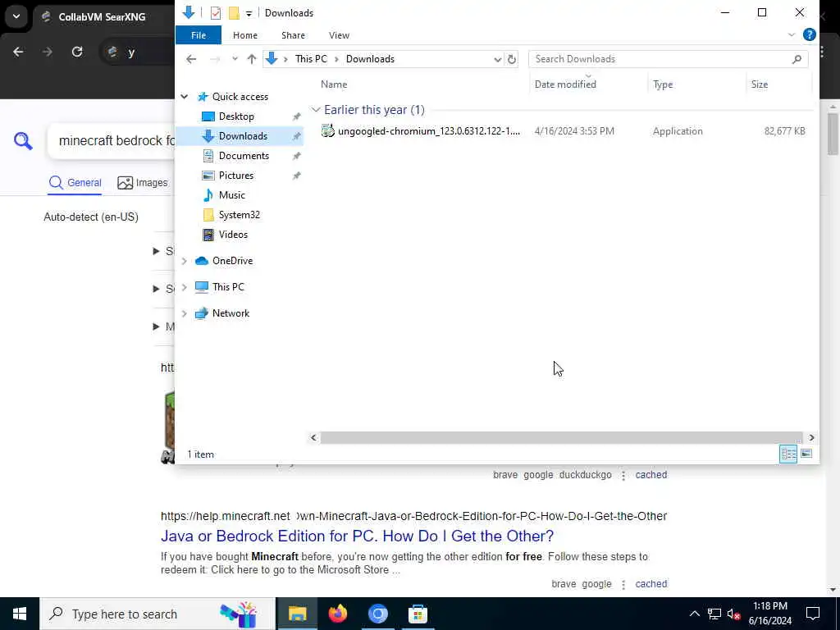Collapse the Quick access tree node

tap(185, 97)
